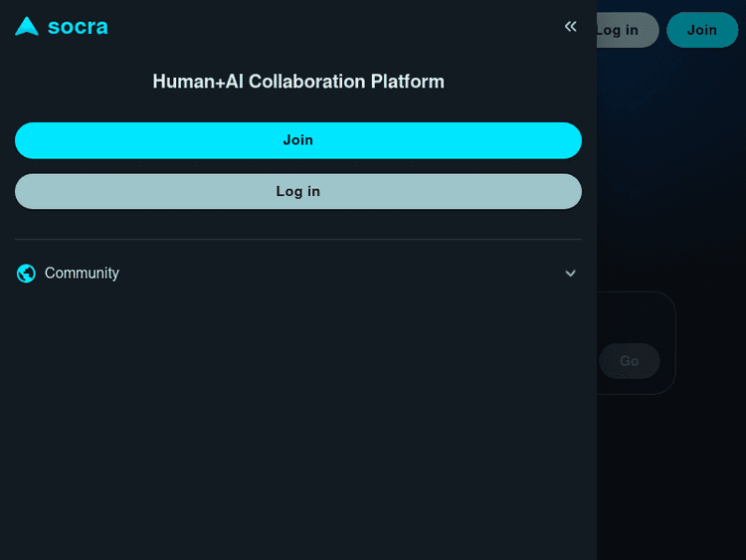Open the Community menu item label

tap(82, 274)
